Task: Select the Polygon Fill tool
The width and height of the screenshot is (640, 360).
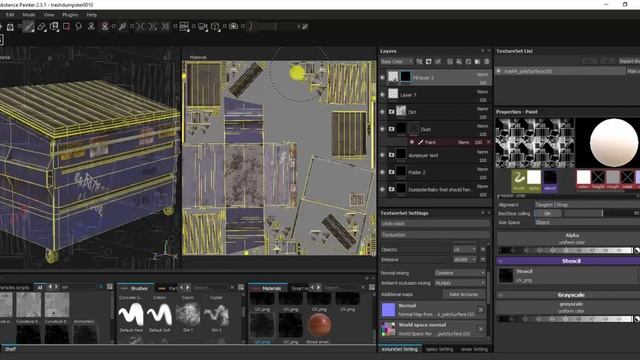Action: pyautogui.click(x=66, y=27)
